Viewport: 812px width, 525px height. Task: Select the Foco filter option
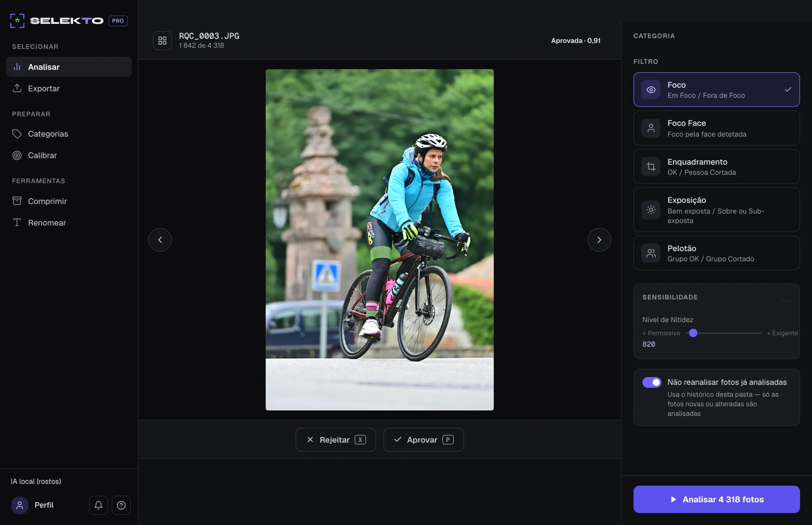pos(716,89)
